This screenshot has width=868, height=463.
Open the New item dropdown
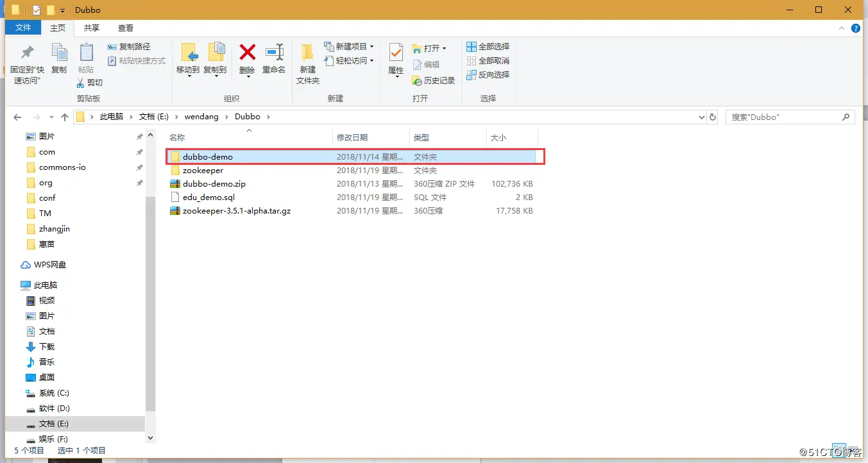[x=350, y=47]
